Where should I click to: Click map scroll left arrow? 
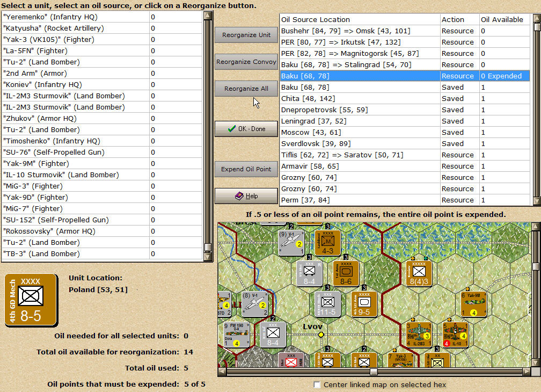point(222,372)
